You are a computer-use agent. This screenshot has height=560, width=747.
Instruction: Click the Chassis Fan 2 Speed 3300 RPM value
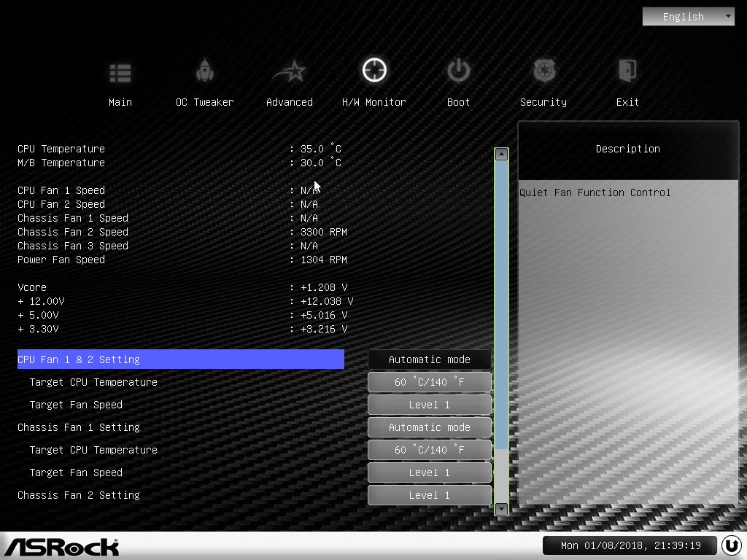tap(323, 232)
